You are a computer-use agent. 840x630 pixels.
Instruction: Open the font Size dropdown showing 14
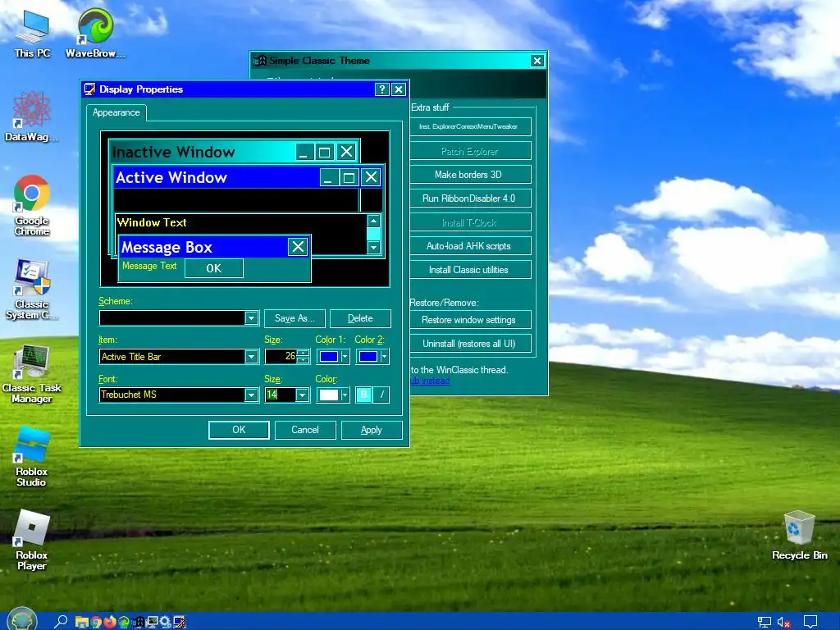tap(302, 395)
